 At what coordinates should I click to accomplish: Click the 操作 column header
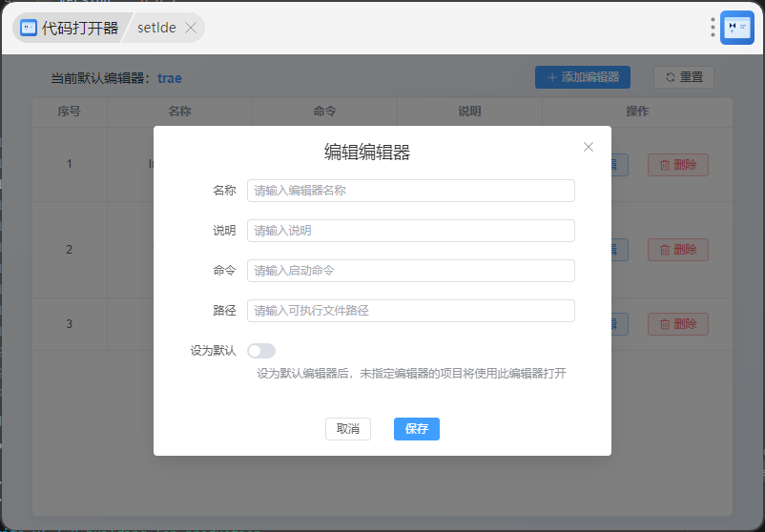(x=637, y=112)
